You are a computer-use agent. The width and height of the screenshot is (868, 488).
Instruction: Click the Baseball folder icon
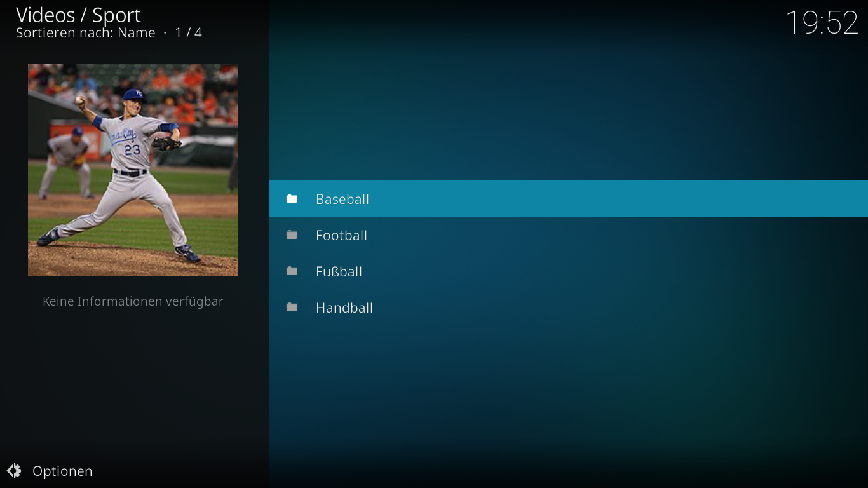[292, 199]
